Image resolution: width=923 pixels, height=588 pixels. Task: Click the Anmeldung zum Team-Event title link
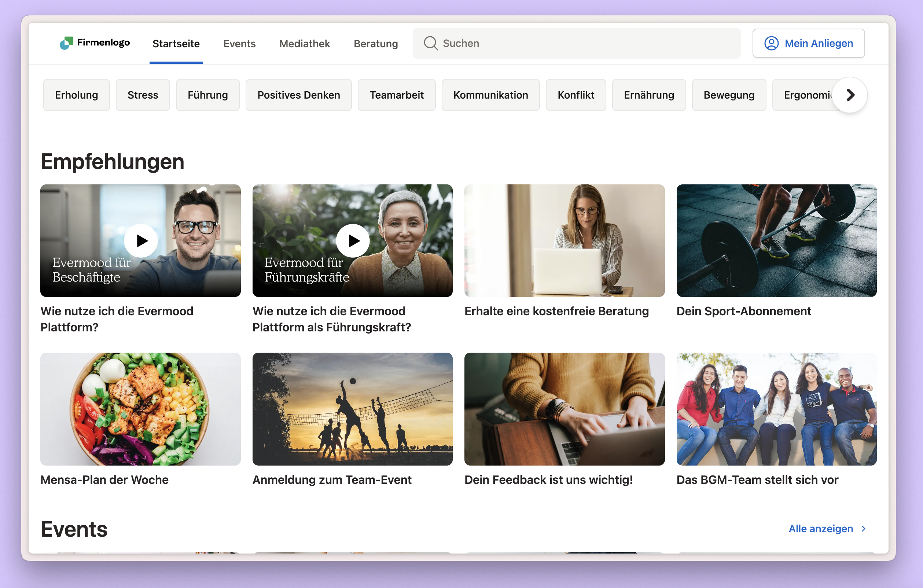pos(332,479)
